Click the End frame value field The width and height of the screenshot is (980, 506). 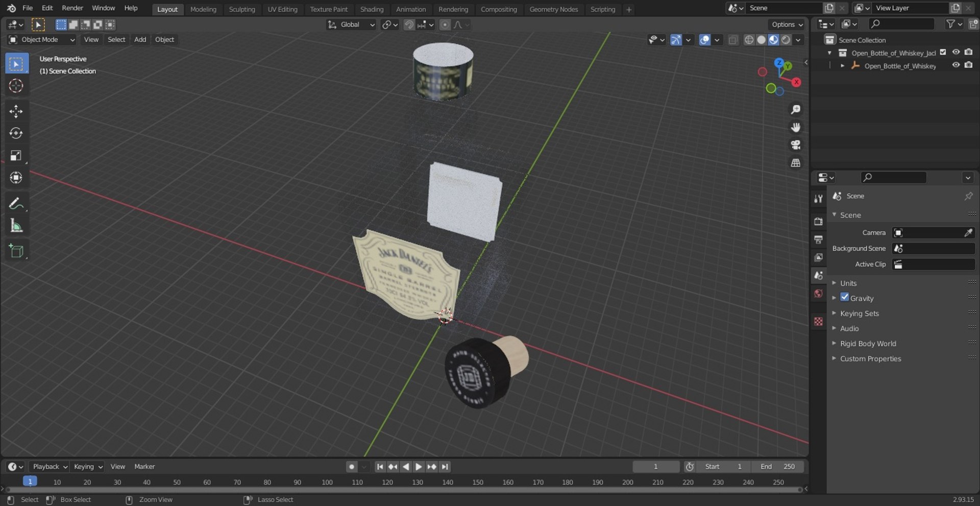click(777, 467)
